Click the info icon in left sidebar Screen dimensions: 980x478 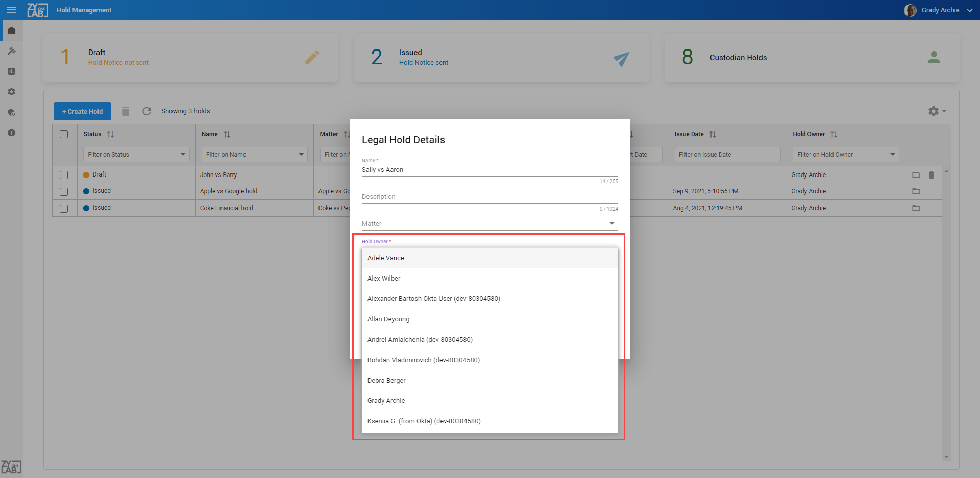click(11, 133)
